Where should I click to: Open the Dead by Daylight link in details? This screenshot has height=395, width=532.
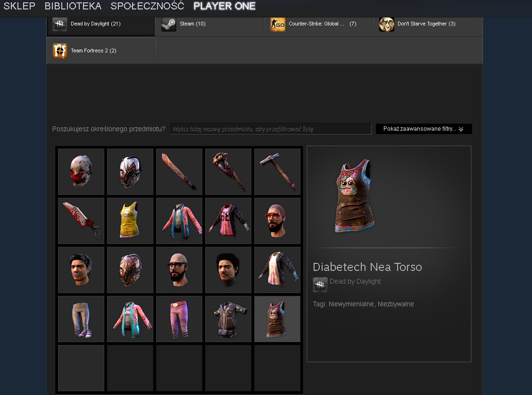pyautogui.click(x=355, y=281)
